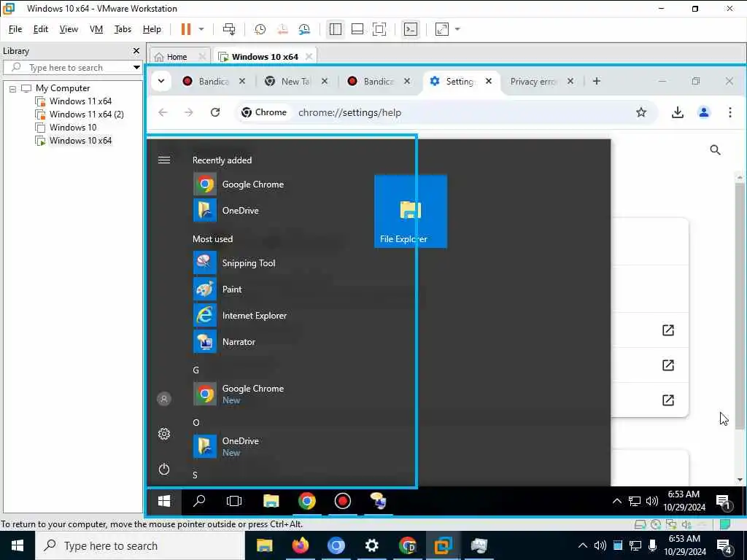Reload the Chrome settings page
The width and height of the screenshot is (747, 560).
(215, 112)
